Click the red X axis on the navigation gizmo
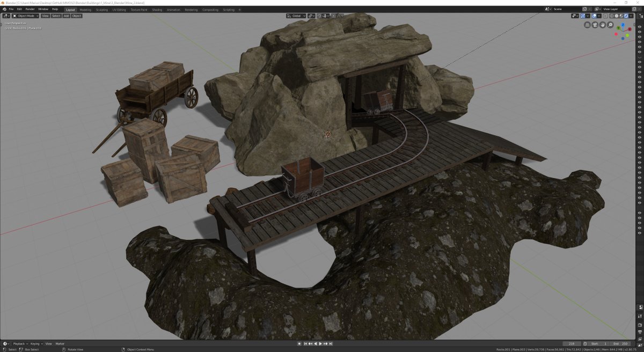This screenshot has height=352, width=644. tap(630, 29)
